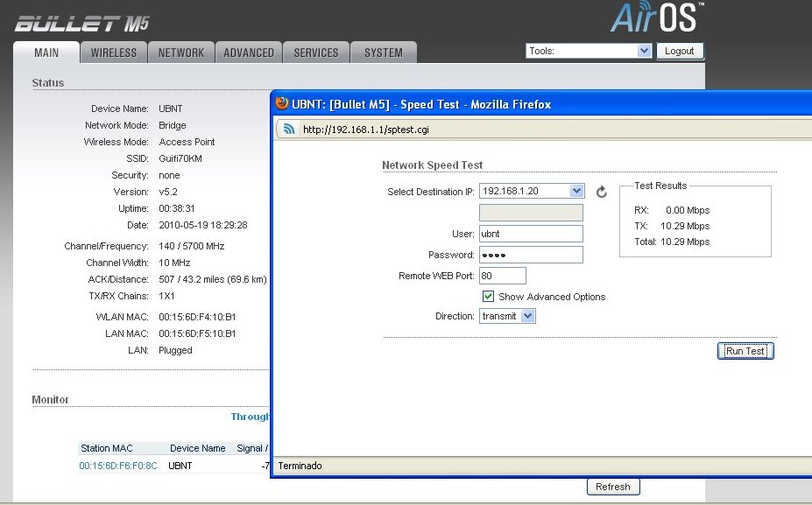Click the Refresh button below the monitor
This screenshot has width=812, height=505.
tap(613, 487)
